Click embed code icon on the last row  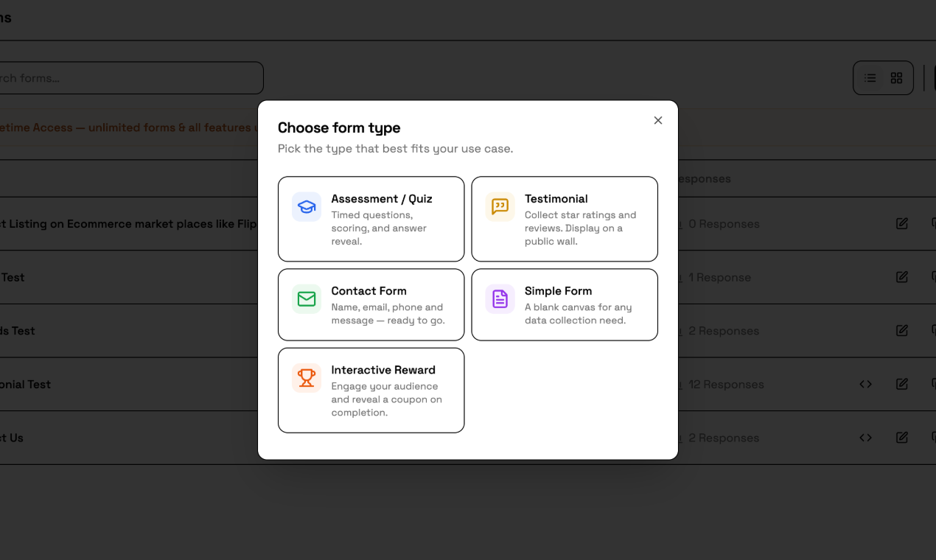pos(865,437)
